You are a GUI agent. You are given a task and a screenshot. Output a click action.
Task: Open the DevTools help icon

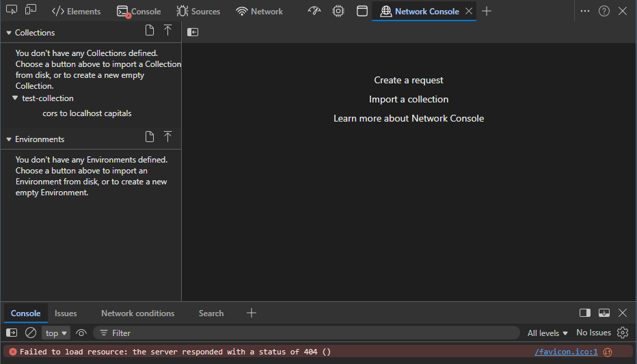point(604,11)
